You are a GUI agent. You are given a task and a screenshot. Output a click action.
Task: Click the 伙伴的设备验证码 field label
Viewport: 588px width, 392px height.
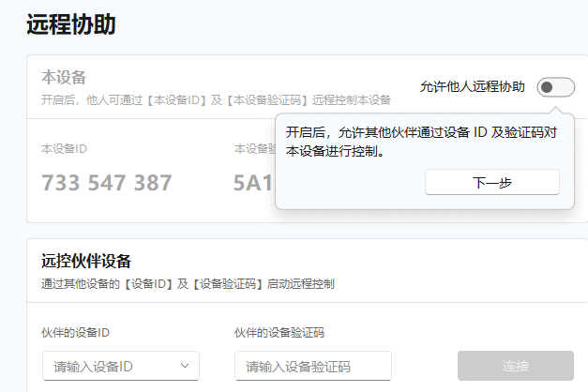[x=279, y=332]
